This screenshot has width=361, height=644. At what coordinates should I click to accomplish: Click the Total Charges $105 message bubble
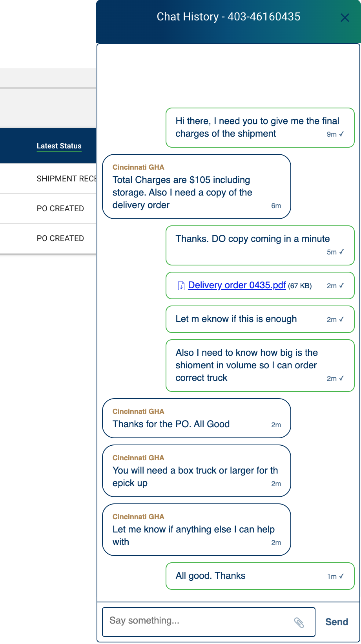(x=197, y=187)
